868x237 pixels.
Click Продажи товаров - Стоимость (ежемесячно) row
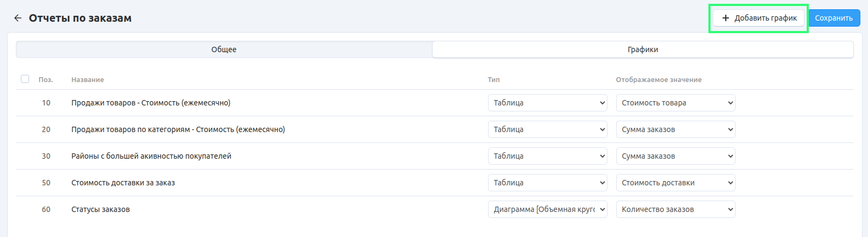151,103
